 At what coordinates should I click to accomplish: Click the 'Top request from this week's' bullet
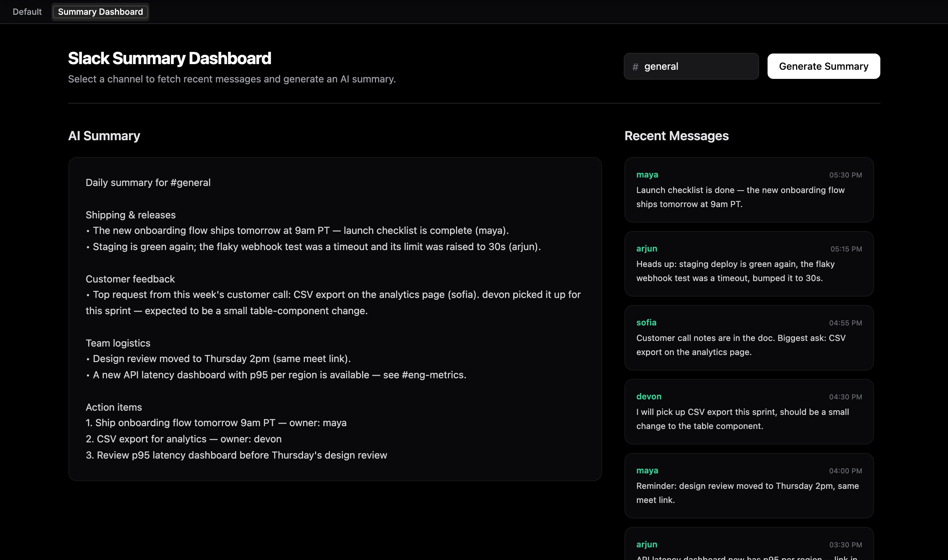333,303
